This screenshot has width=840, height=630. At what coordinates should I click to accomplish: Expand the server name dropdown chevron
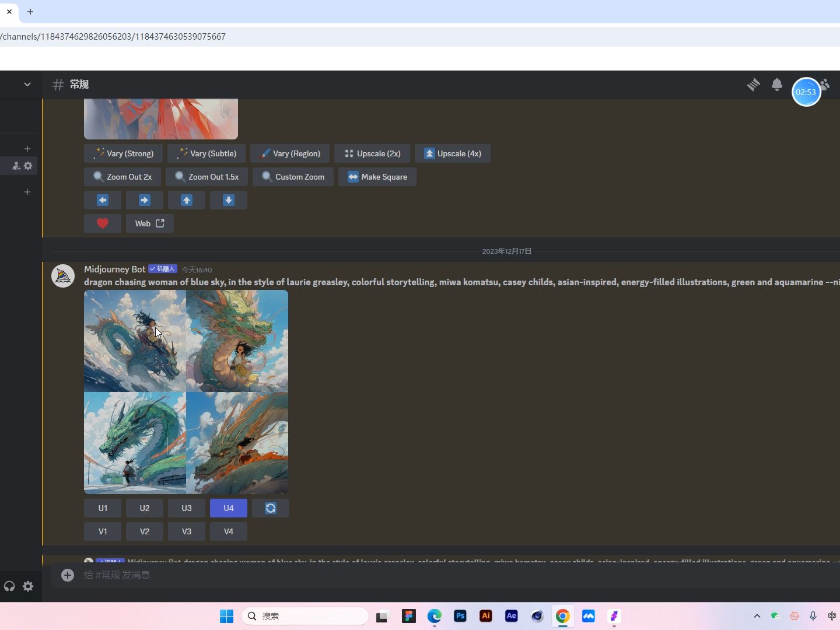[27, 85]
